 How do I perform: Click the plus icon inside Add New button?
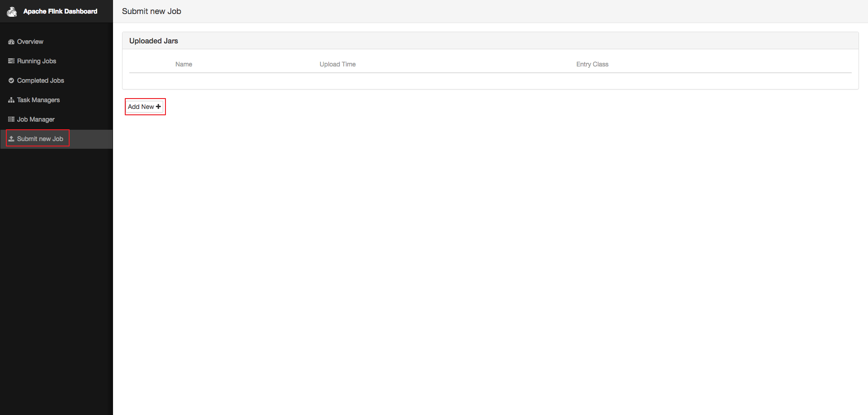(x=158, y=106)
